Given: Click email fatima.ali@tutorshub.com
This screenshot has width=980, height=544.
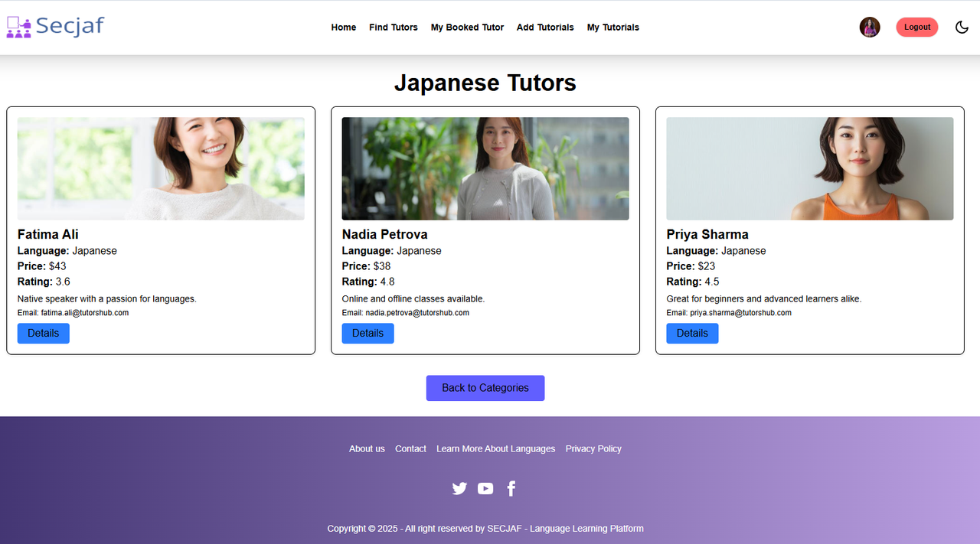Looking at the screenshot, I should (85, 313).
